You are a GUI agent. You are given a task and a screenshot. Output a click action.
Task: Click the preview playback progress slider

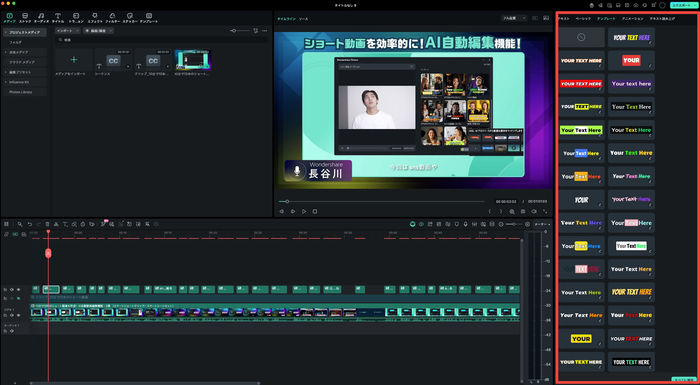coord(382,201)
